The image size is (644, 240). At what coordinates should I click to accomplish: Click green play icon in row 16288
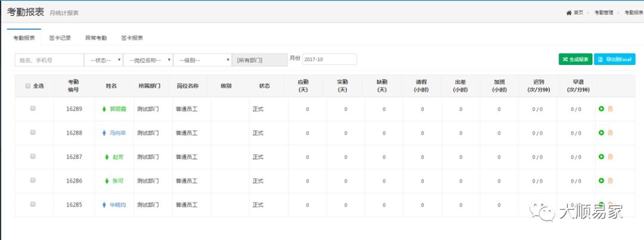[601, 133]
